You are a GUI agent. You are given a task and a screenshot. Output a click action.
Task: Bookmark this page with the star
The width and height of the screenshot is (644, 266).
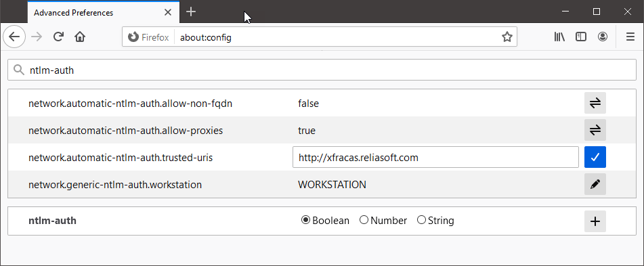pos(507,37)
